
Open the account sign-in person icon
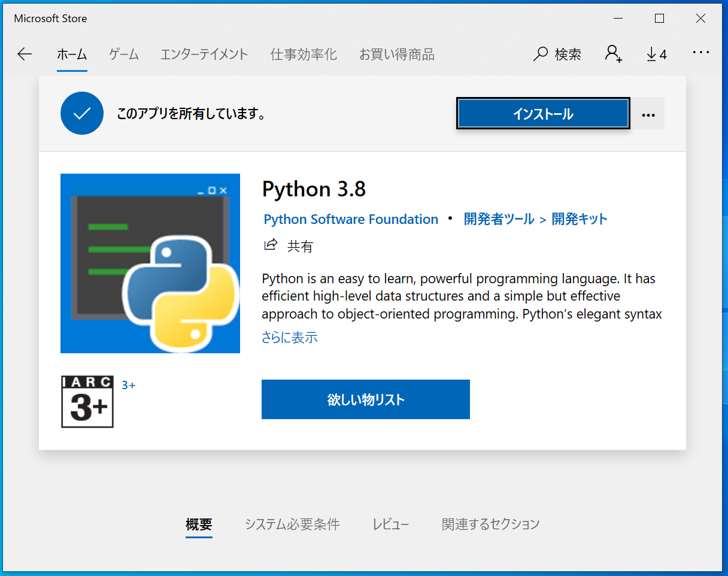click(613, 54)
